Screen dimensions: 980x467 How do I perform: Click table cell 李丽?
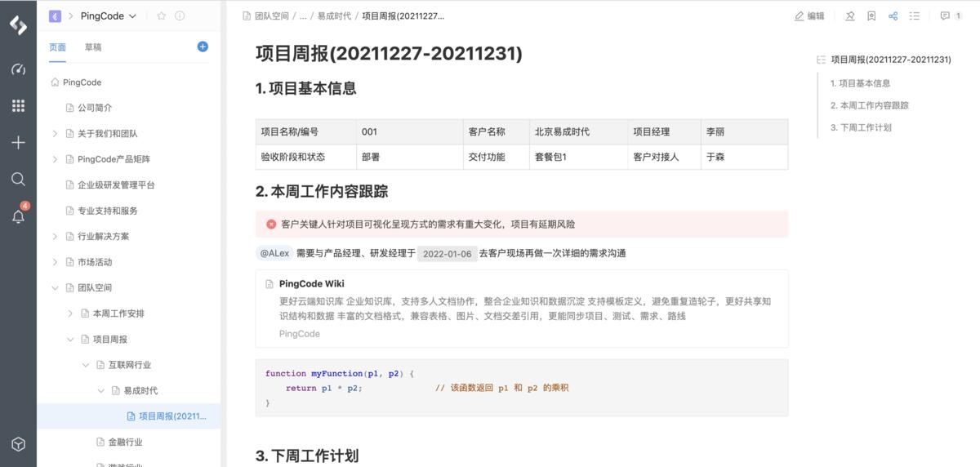click(744, 131)
